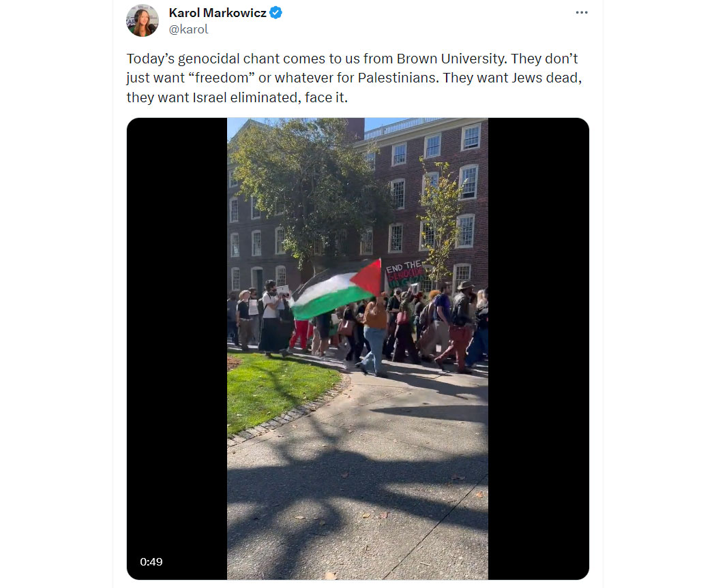Viewport: 716px width, 588px height.
Task: Click the black bar left of the video
Action: coord(177,349)
